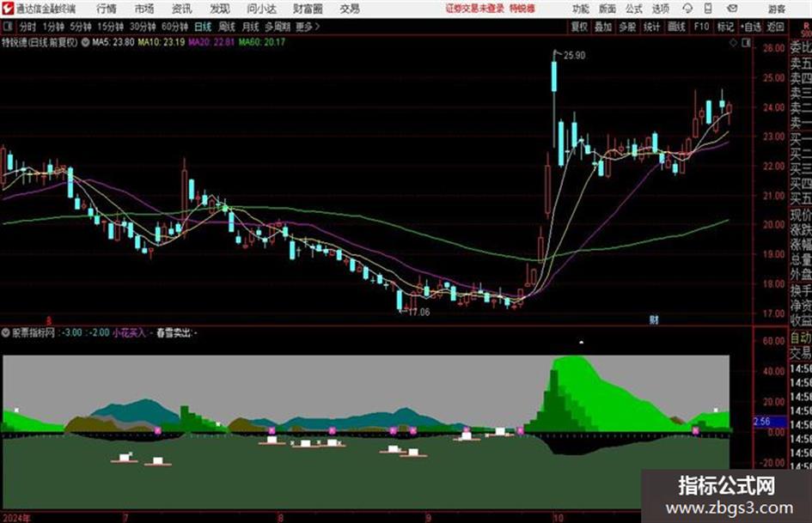The height and width of the screenshot is (523, 812).
Task: Select the 月线 monthly tab
Action: [251, 27]
